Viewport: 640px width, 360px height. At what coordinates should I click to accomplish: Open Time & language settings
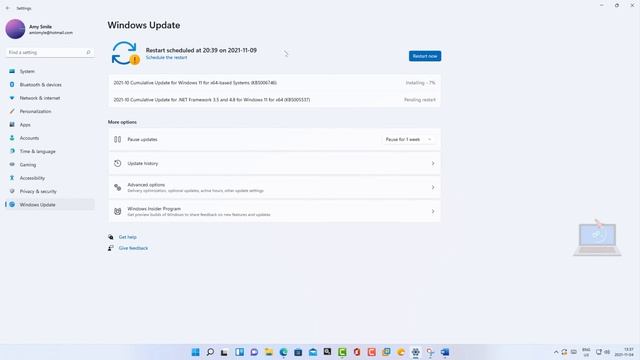49,151
